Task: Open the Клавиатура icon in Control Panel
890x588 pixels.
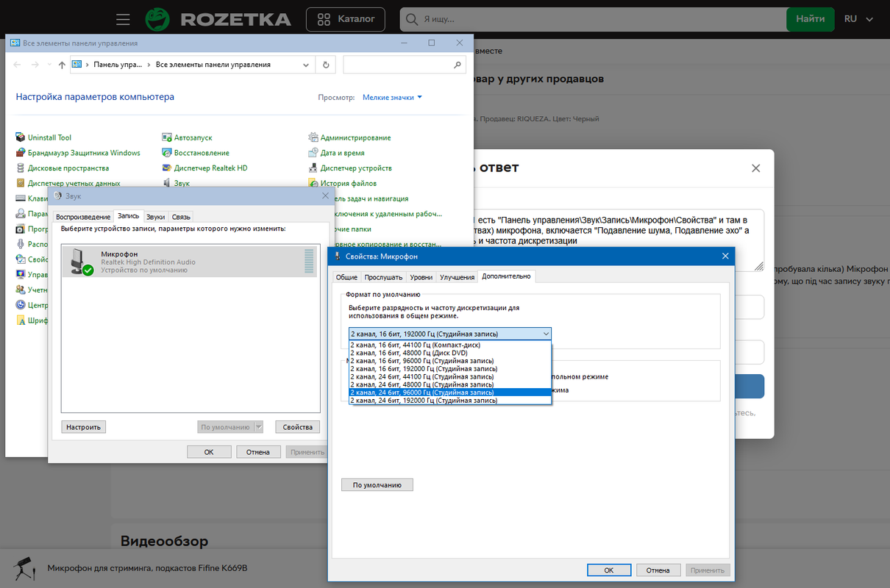Action: pyautogui.click(x=21, y=198)
